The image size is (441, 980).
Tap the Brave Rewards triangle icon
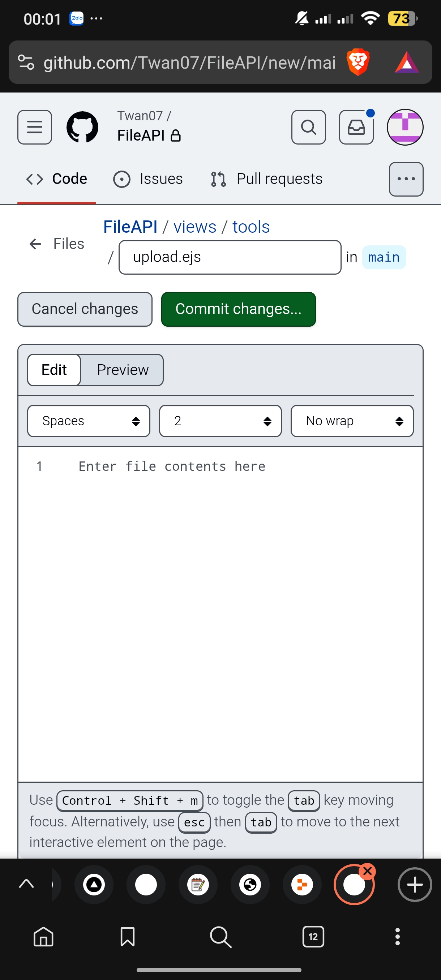tap(406, 63)
